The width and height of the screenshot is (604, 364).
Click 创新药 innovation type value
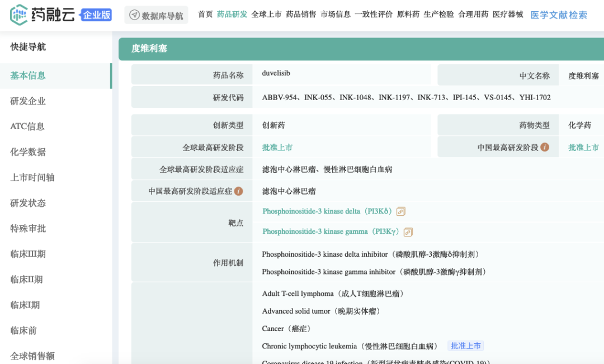click(273, 125)
